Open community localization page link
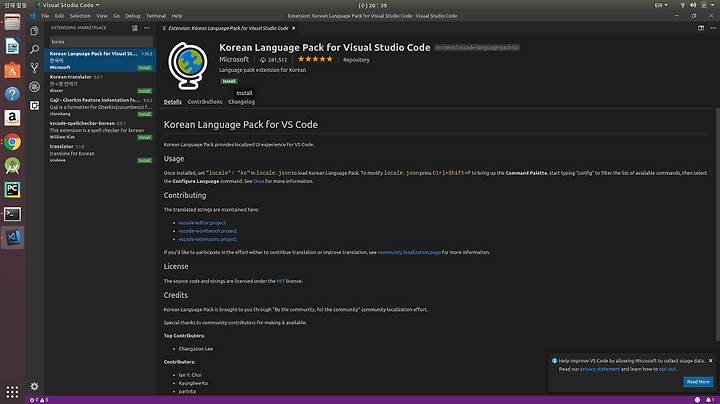Screen dimensions: 720x404 click(409, 252)
